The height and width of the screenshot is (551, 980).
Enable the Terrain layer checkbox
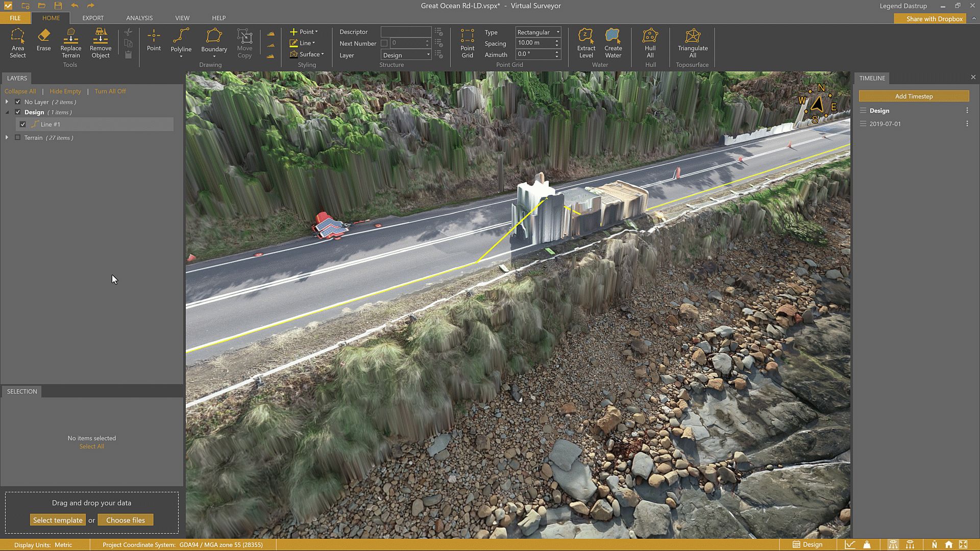click(18, 138)
